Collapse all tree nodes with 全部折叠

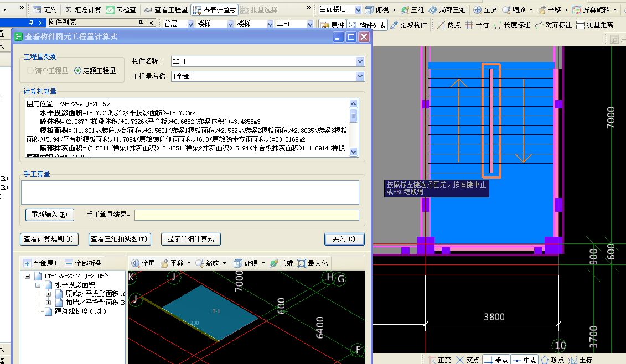pos(83,263)
